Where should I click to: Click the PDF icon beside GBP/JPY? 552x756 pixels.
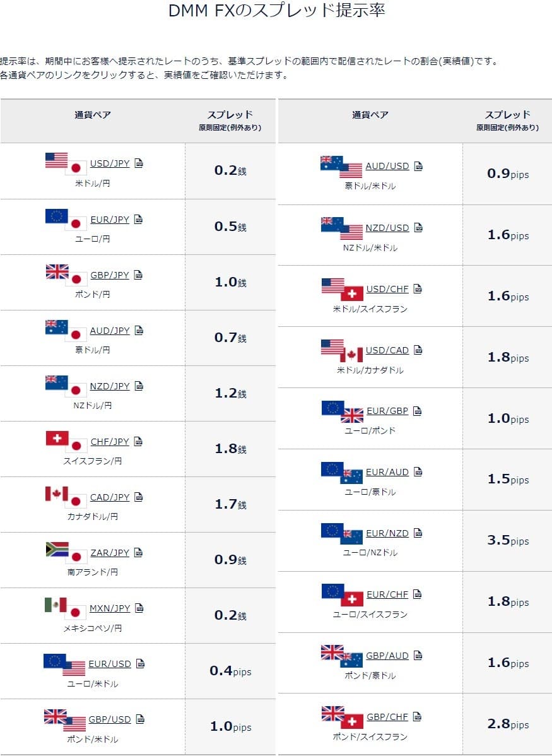(x=139, y=275)
